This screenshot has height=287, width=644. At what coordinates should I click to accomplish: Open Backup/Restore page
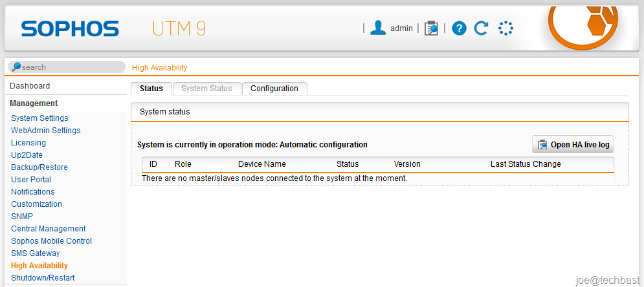39,167
